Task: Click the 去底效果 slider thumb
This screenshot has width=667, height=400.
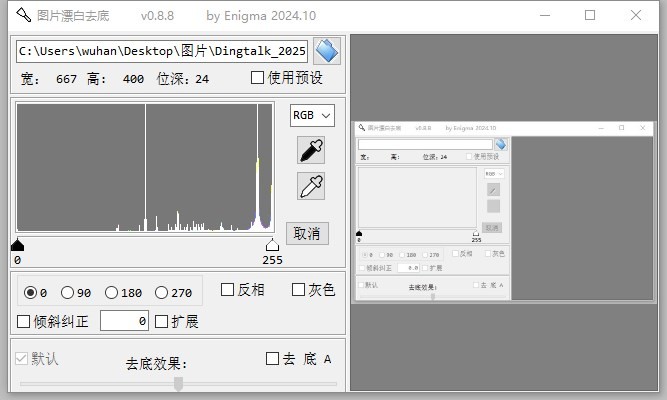Action: pos(179,383)
